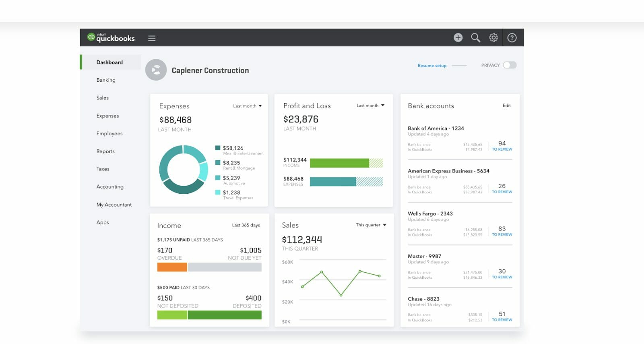Click the Caplener Construction company avatar
The width and height of the screenshot is (644, 344).
coord(156,70)
